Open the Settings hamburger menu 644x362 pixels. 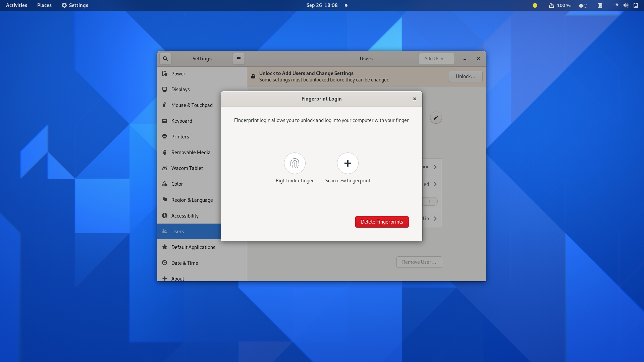(238, 59)
